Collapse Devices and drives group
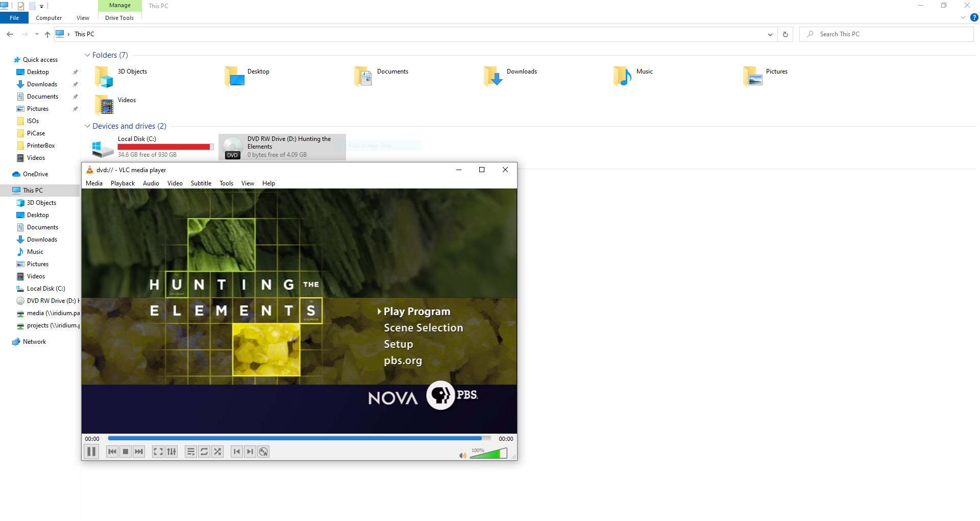 [x=87, y=126]
